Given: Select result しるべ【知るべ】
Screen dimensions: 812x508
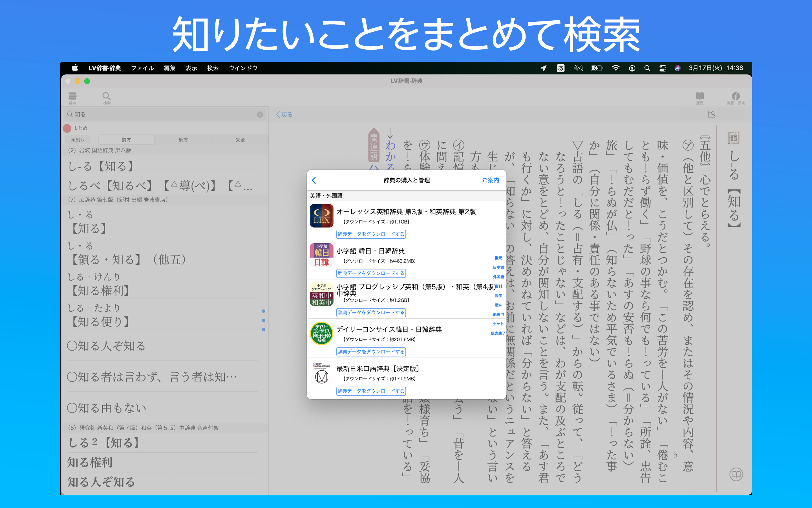Looking at the screenshot, I should 163,185.
